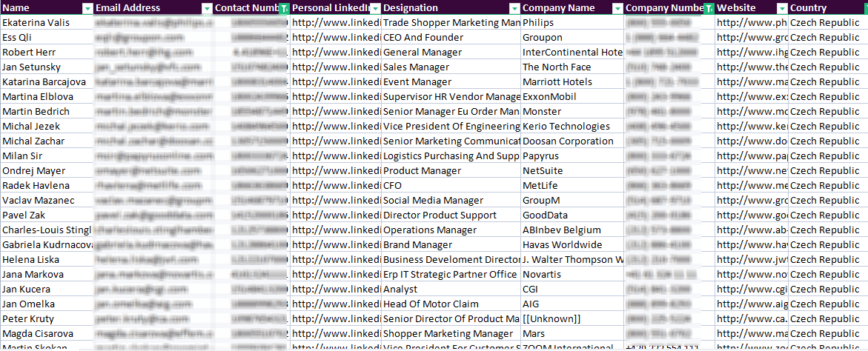868x351 pixels.
Task: Click the Brand Manager designation cell
Action: pos(451,245)
